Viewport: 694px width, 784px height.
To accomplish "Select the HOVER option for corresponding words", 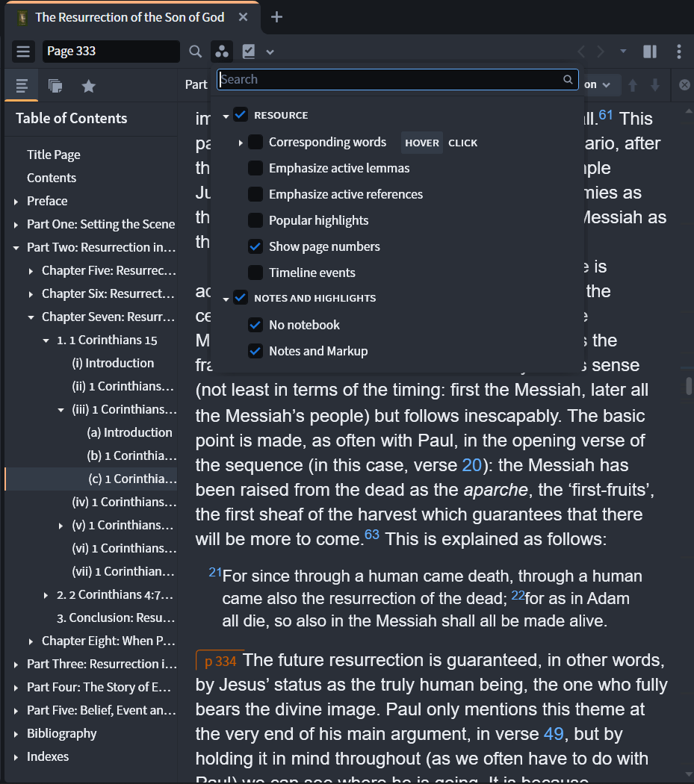I will tap(422, 143).
